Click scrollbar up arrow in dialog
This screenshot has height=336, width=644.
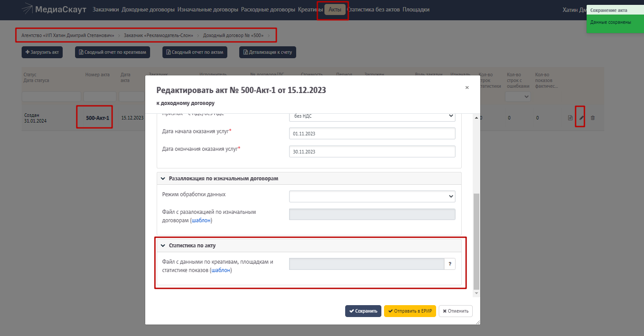point(476,118)
